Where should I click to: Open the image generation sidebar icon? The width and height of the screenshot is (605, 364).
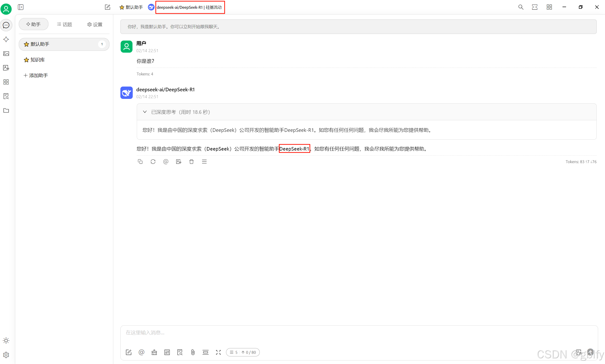[x=6, y=53]
